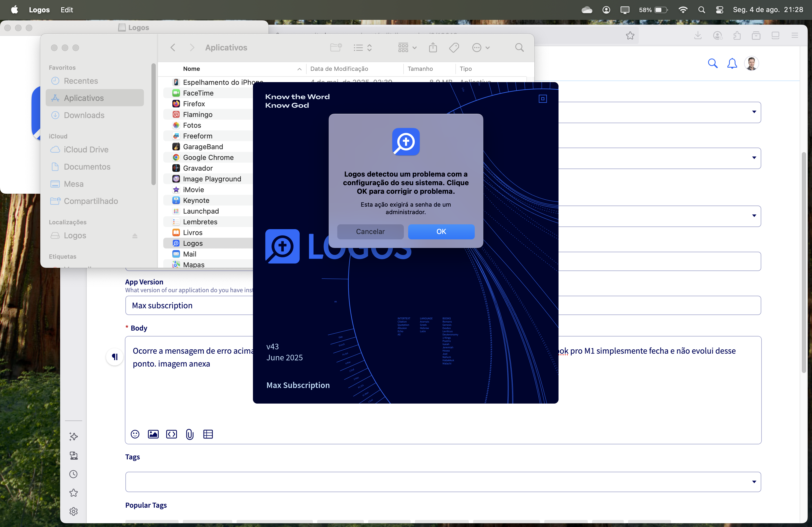Screen dimensions: 812x527
Task: Click the Finder tags icon
Action: [x=454, y=47]
